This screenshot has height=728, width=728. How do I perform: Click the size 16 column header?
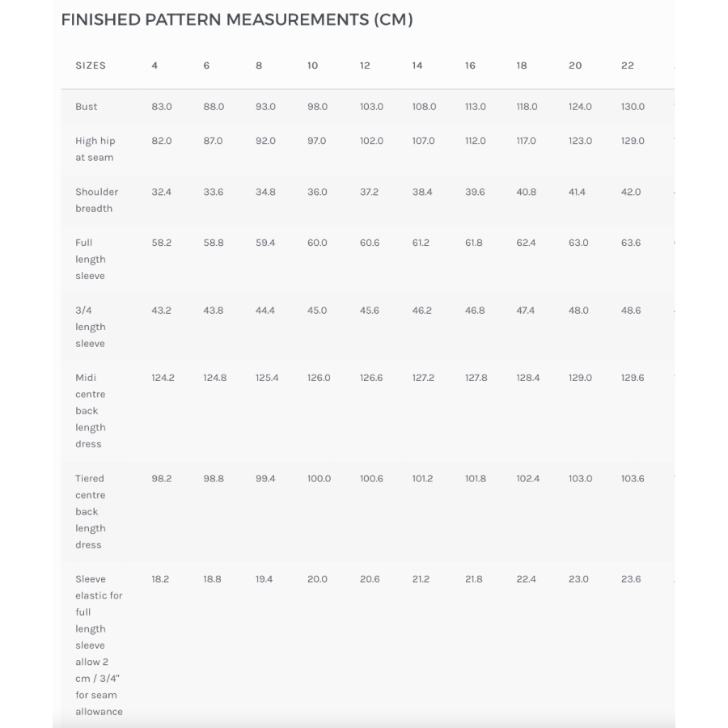[x=470, y=66]
